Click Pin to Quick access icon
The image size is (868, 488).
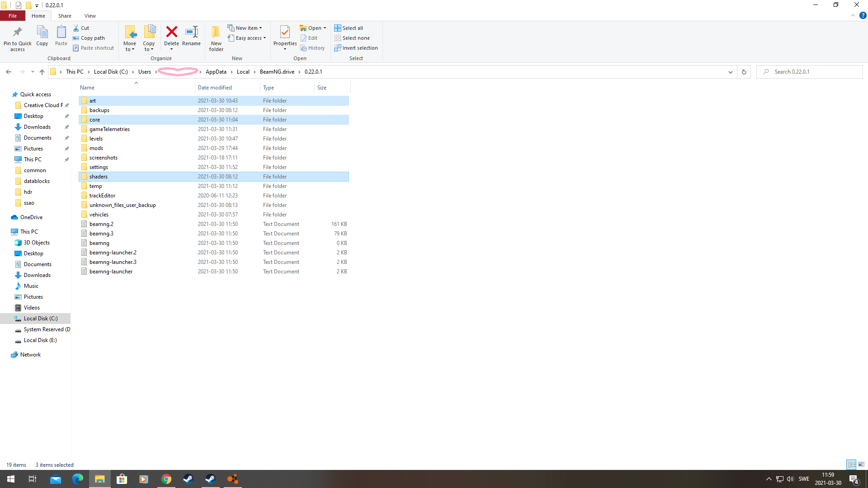18,32
